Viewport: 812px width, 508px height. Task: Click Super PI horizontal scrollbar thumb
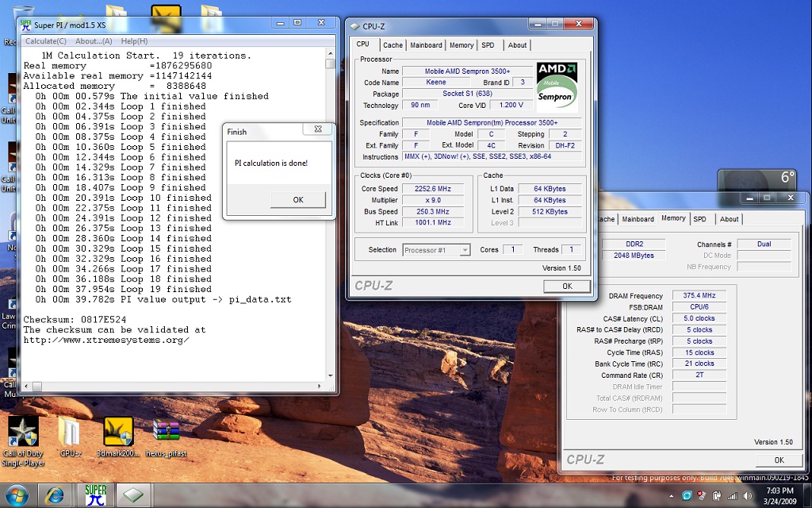(x=37, y=387)
